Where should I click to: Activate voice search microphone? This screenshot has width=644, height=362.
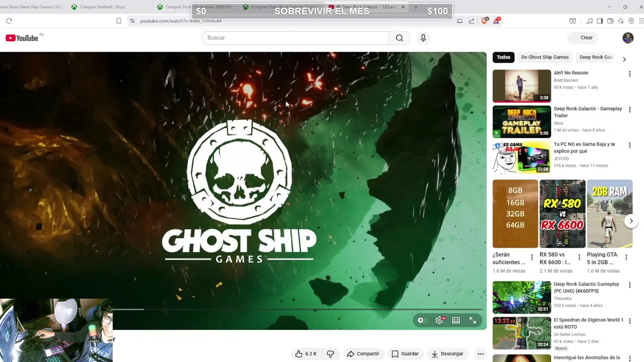[423, 38]
